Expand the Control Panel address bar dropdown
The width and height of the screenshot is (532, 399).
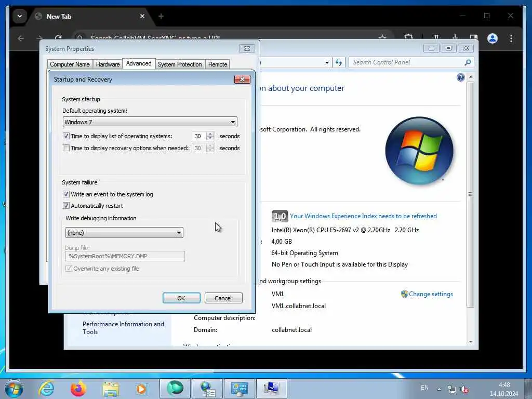pos(327,62)
